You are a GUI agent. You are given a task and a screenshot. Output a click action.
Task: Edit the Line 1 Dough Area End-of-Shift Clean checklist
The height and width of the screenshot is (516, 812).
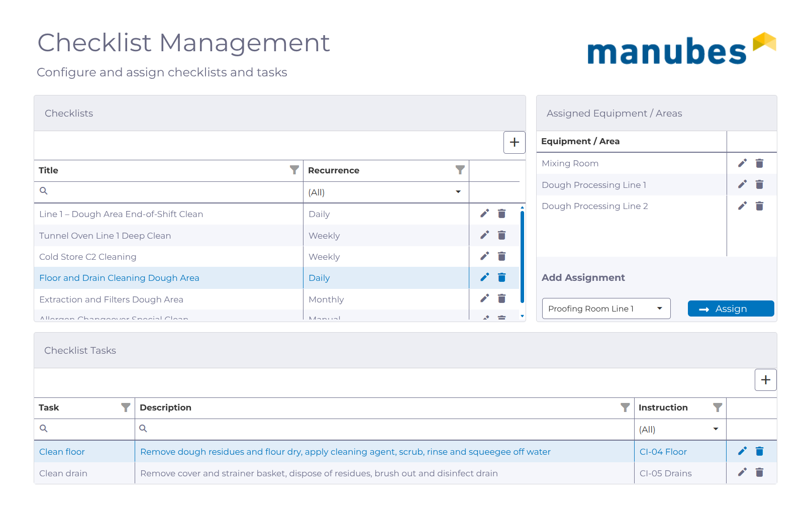point(484,214)
